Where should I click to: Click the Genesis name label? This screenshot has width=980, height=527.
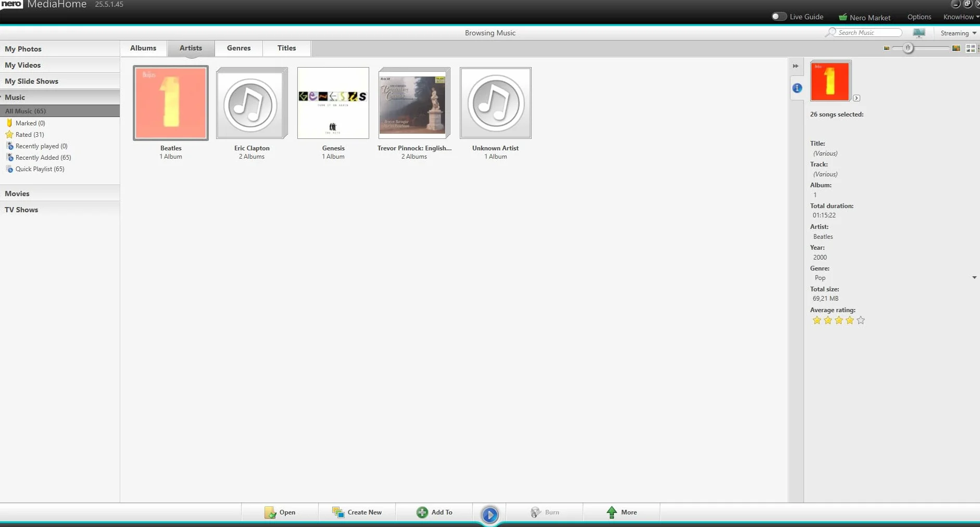(333, 148)
